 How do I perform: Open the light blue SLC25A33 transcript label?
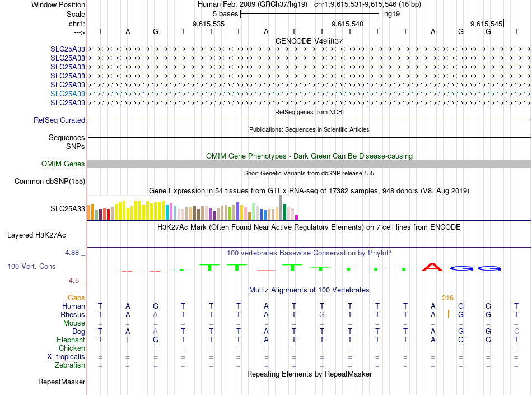coord(68,94)
